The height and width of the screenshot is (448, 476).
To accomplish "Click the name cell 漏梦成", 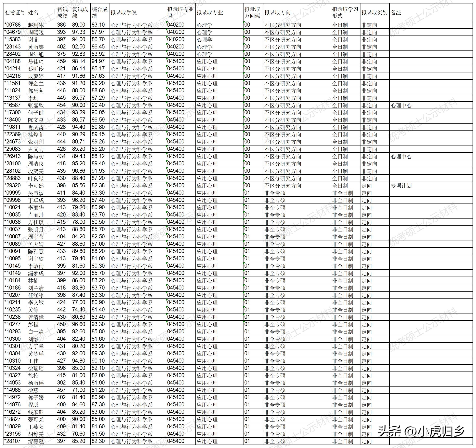I will 36,273.
